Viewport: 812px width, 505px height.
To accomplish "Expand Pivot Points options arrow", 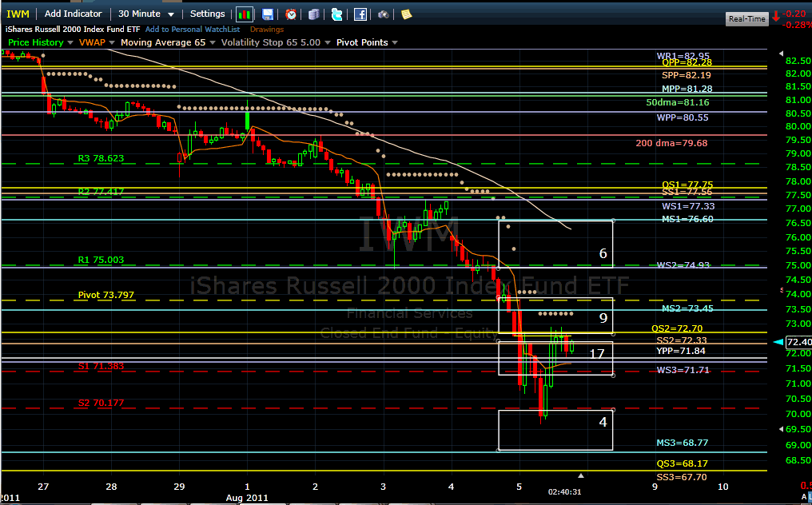I will 395,42.
